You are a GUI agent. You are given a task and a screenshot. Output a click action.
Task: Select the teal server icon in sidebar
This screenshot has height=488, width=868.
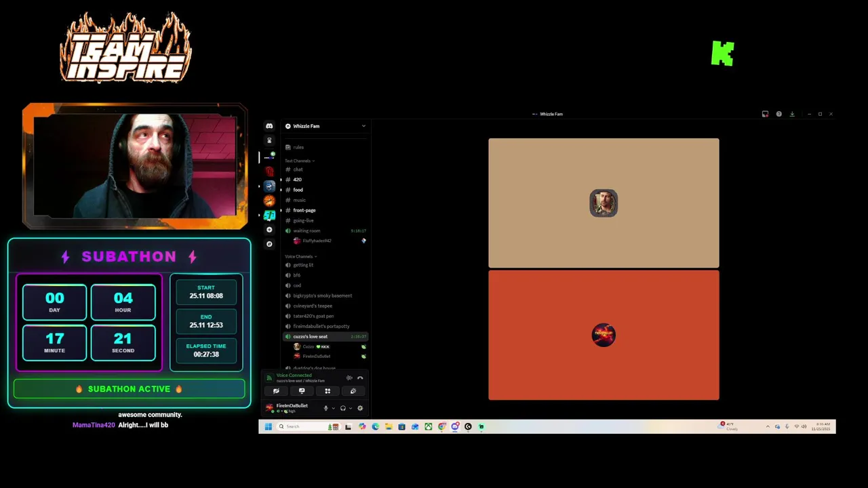tap(269, 216)
